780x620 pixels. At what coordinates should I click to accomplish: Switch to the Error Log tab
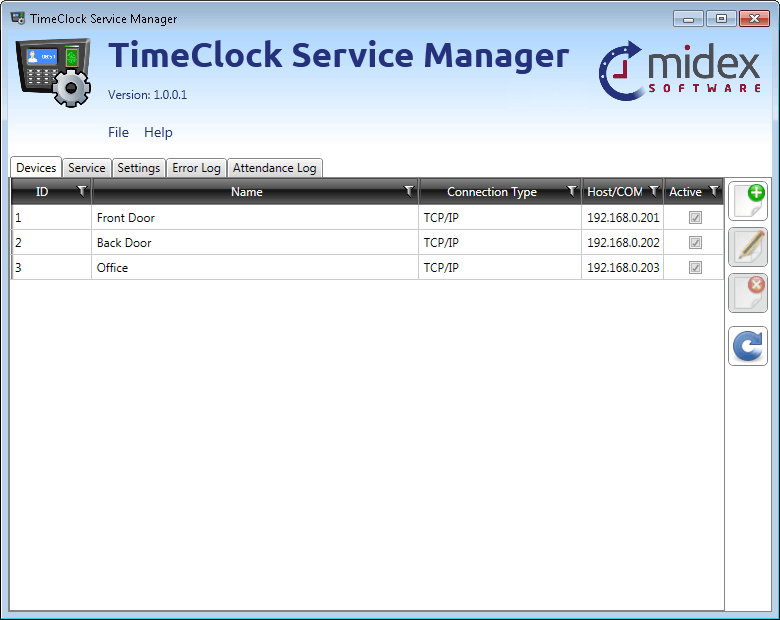coord(196,168)
